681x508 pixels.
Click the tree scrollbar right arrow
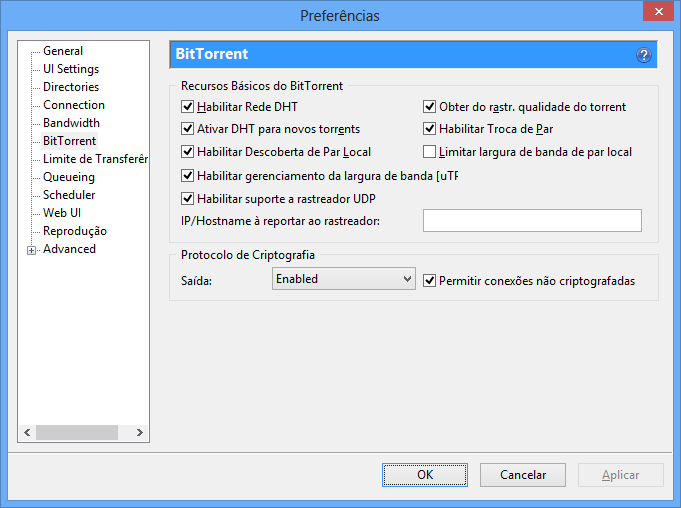click(139, 432)
